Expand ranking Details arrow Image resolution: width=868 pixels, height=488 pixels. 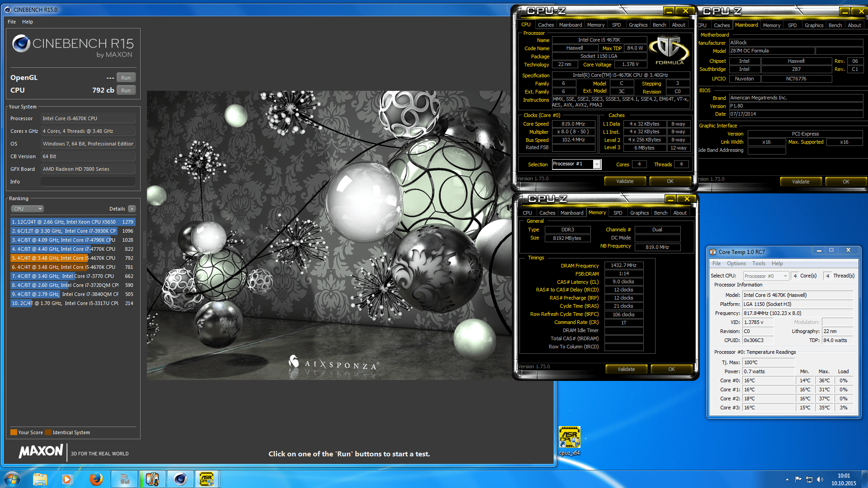(132, 209)
